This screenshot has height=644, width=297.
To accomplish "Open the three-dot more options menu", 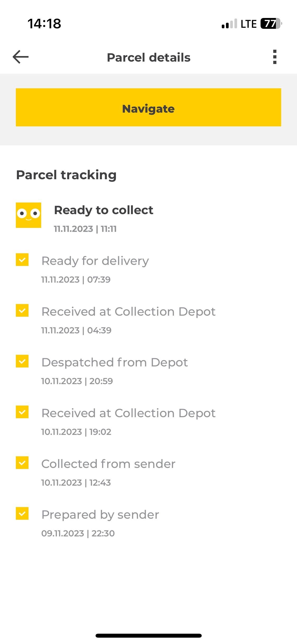I will (275, 57).
